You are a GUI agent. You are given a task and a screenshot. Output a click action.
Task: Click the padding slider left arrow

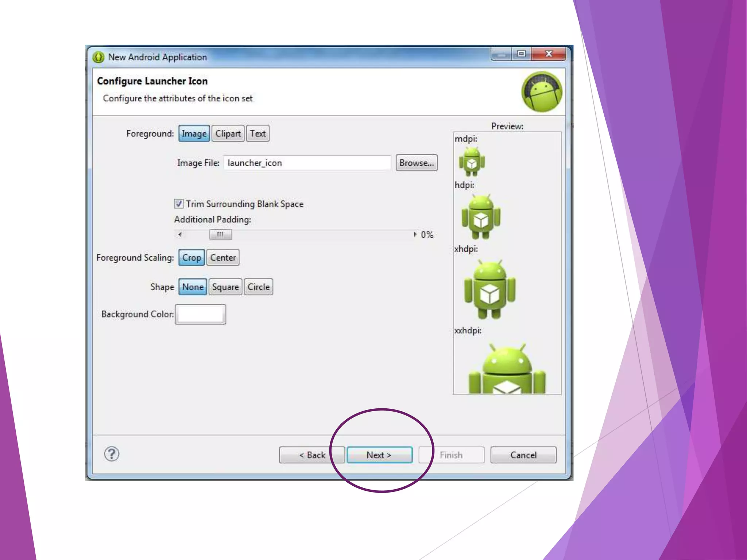point(180,234)
